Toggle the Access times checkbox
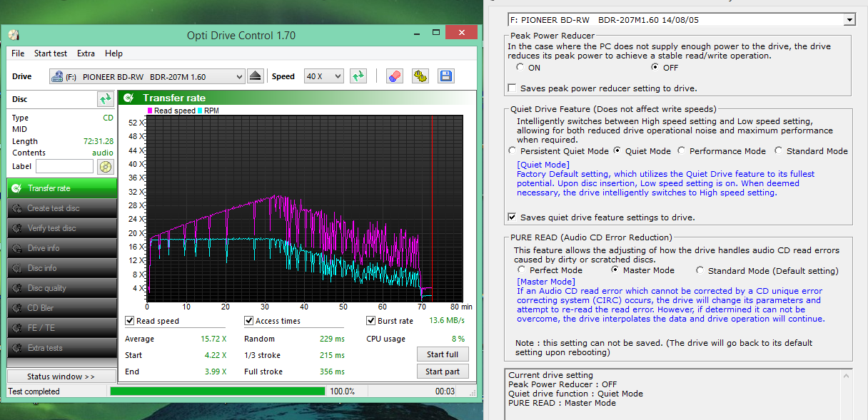Screen dimensions: 868x420 click(x=249, y=321)
